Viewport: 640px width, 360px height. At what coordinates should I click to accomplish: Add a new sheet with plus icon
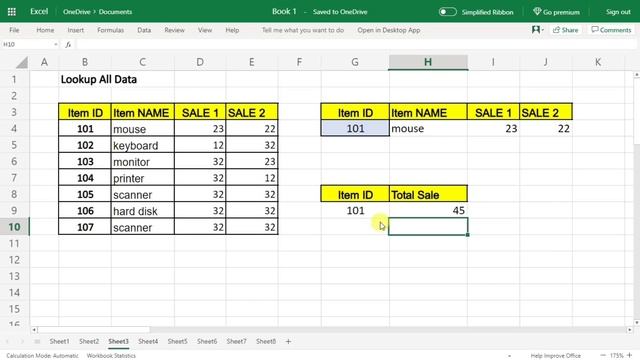(288, 341)
